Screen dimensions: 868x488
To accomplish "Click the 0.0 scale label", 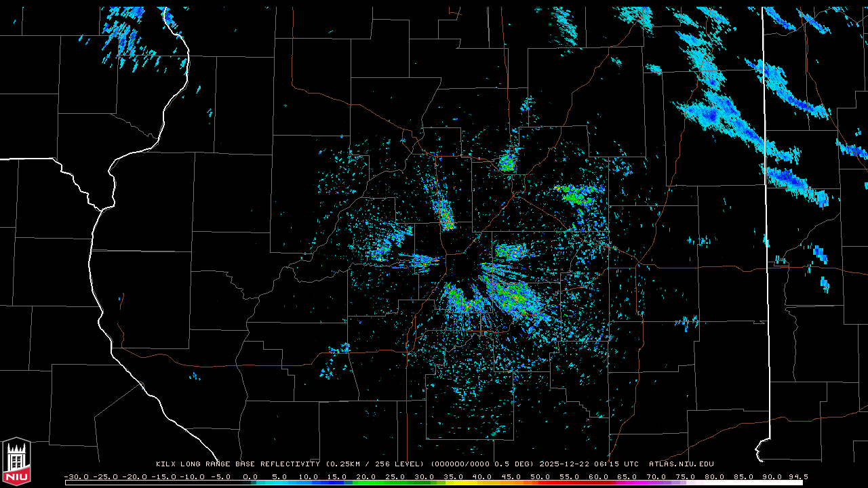I will [x=250, y=476].
